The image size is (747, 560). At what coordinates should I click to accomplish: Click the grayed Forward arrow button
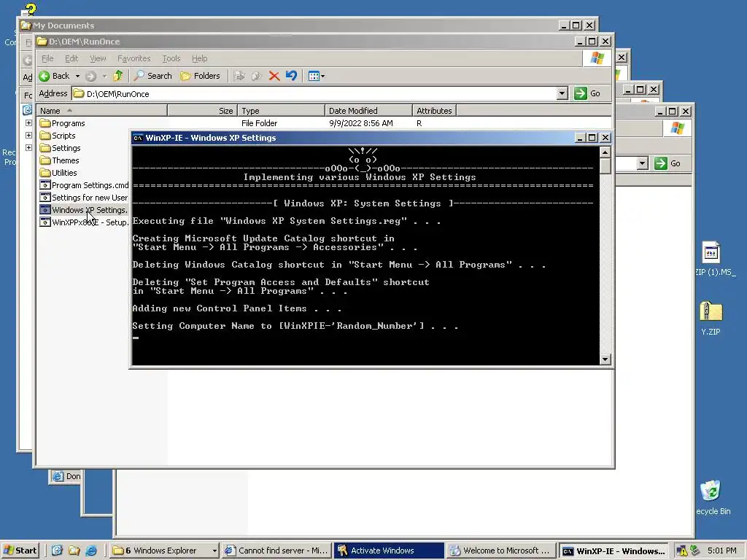click(91, 76)
